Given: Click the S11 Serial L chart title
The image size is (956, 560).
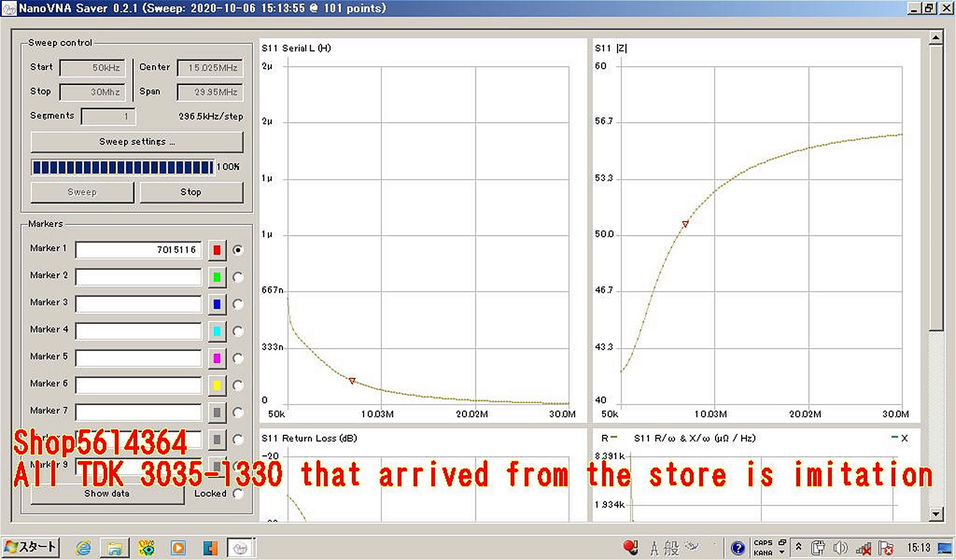Looking at the screenshot, I should [x=296, y=48].
